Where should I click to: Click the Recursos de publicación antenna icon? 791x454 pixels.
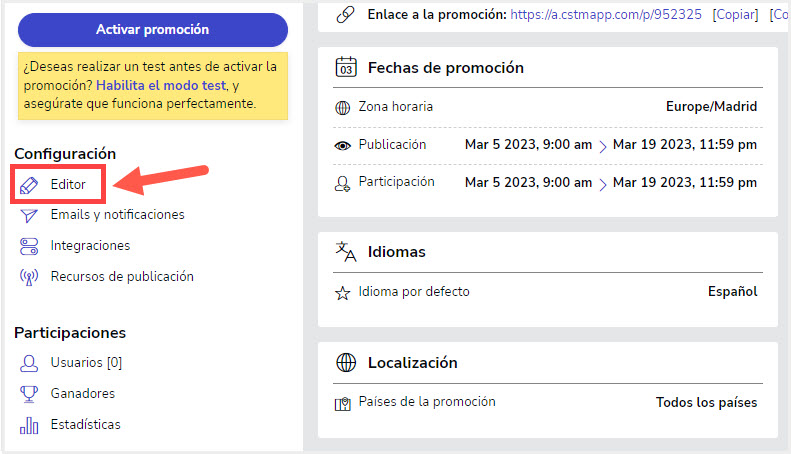29,277
